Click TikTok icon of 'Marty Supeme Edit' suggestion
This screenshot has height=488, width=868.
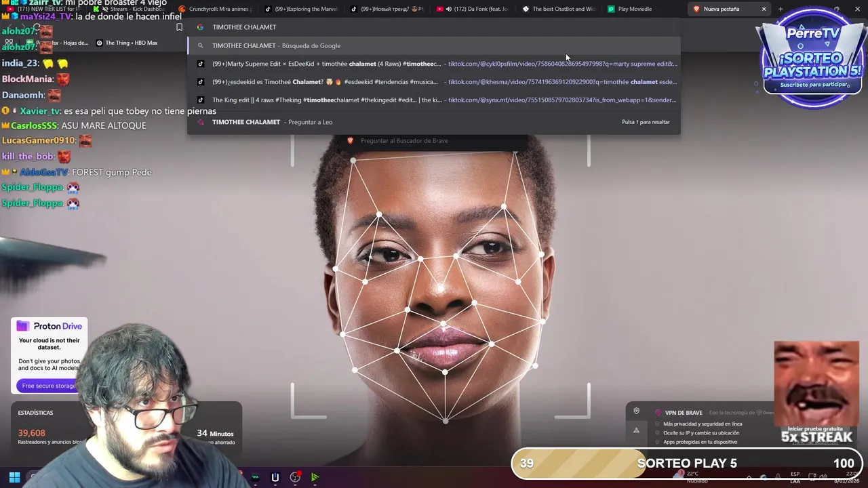(x=200, y=64)
